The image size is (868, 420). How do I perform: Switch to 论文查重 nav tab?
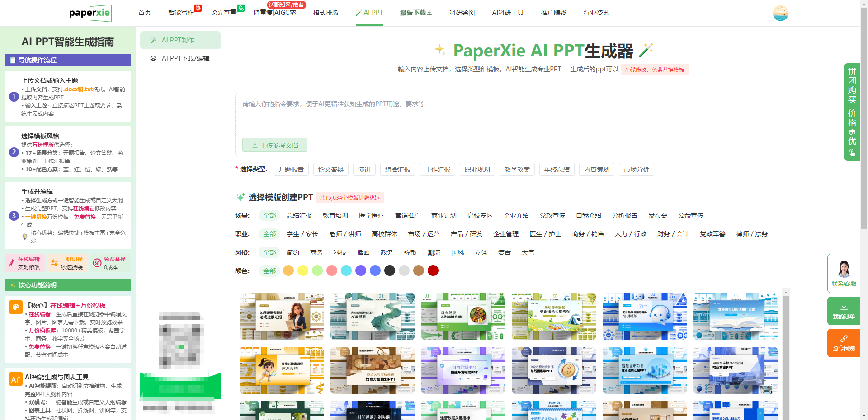click(x=224, y=13)
